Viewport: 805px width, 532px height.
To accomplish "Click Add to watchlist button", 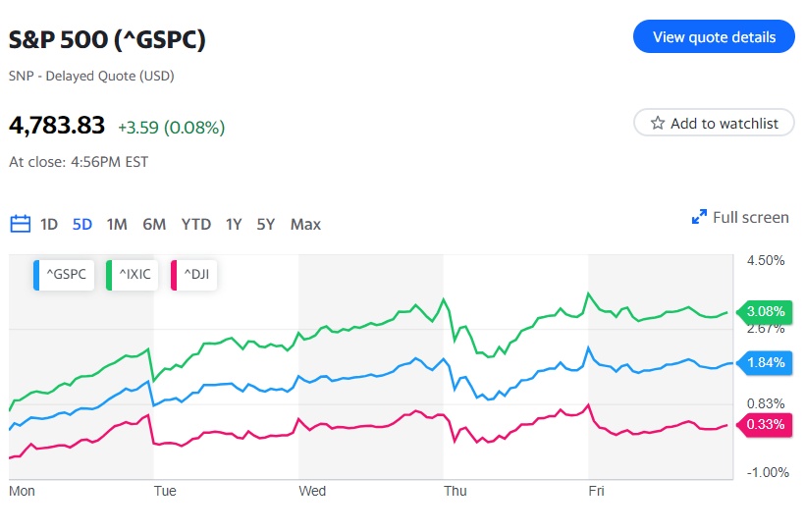I will click(x=714, y=123).
